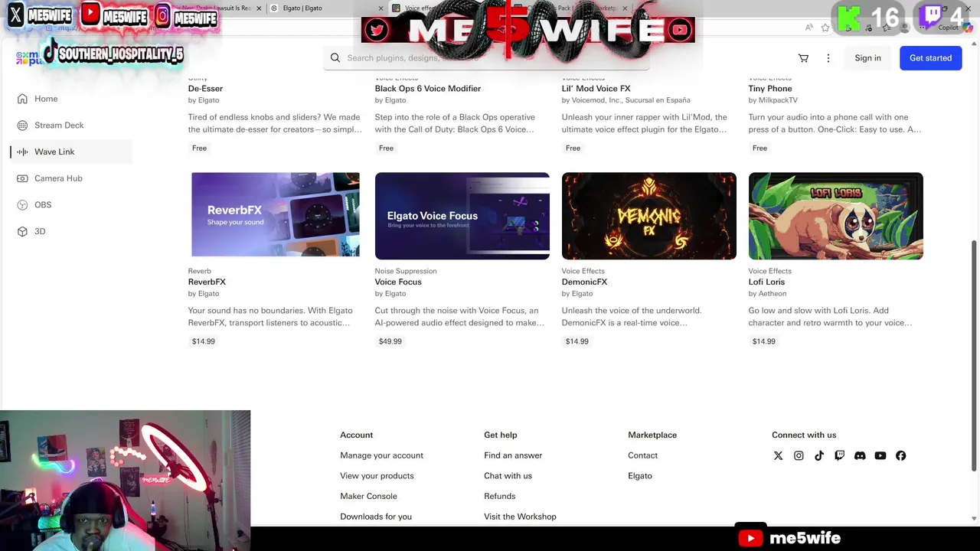980x551 pixels.
Task: Click the Get started button
Action: pos(930,58)
